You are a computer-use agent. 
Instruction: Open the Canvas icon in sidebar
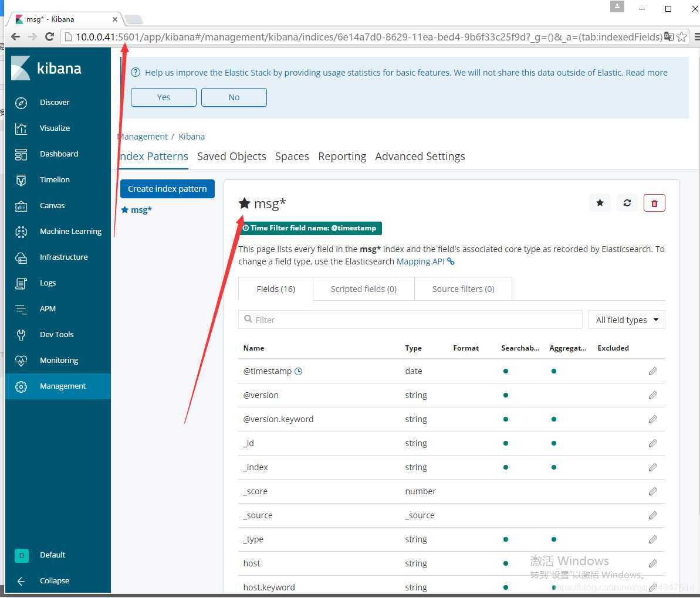(21, 206)
